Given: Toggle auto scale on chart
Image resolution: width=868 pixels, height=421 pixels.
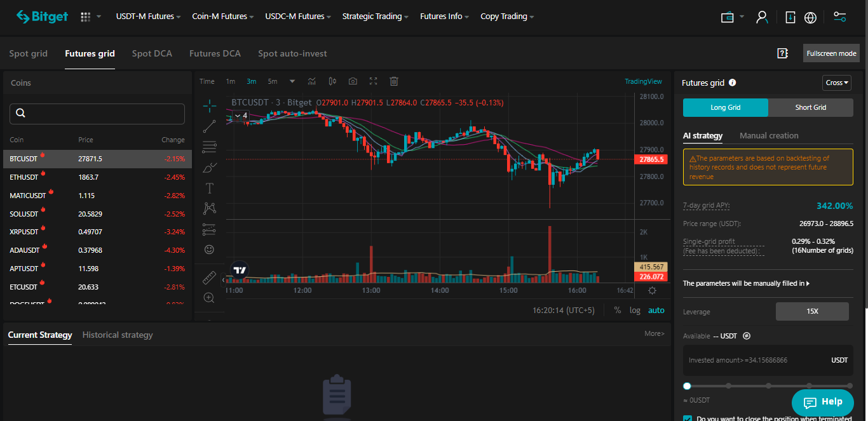Looking at the screenshot, I should pos(656,311).
